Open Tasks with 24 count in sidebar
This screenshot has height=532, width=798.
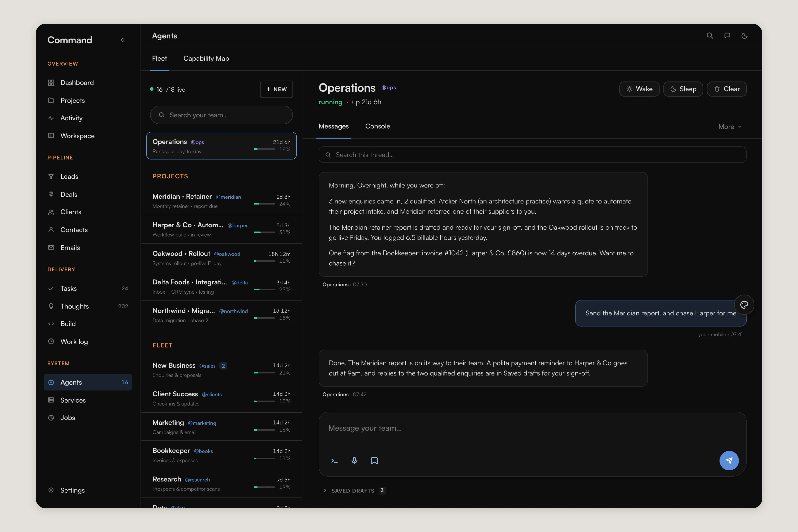(88, 288)
